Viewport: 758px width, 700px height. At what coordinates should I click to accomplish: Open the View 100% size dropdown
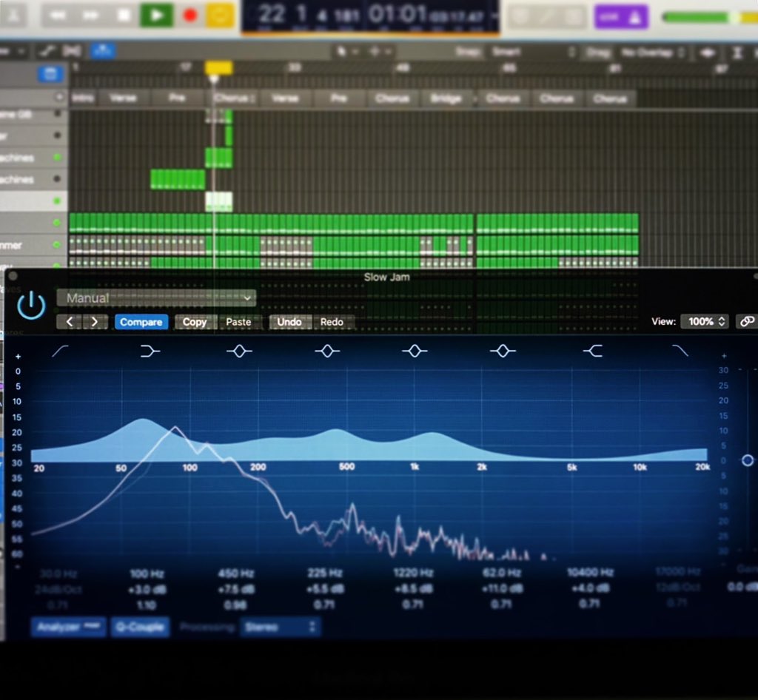705,321
